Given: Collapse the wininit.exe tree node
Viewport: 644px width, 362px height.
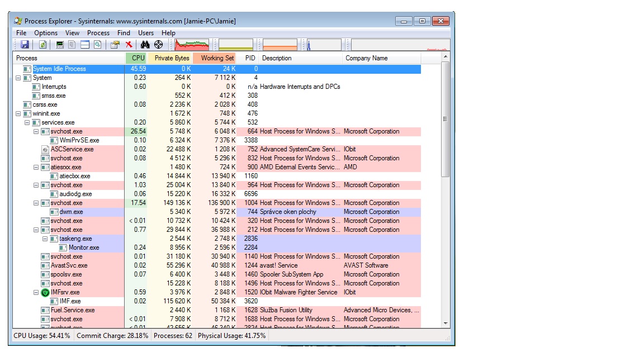Looking at the screenshot, I should click(x=18, y=114).
